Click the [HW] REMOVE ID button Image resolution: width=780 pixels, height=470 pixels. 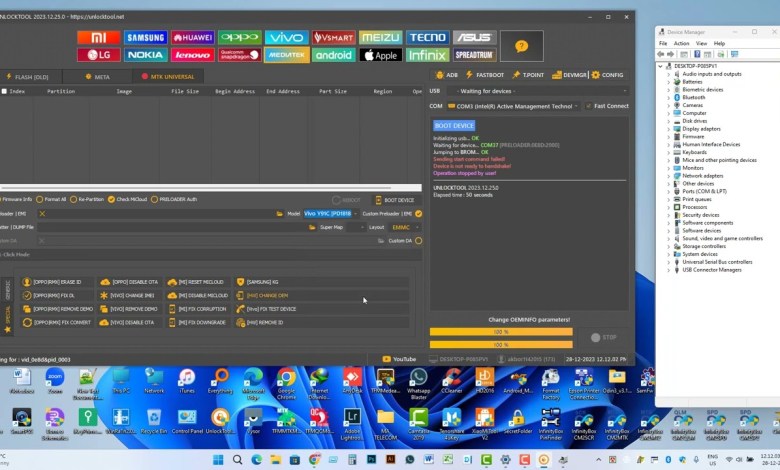[x=322, y=322]
